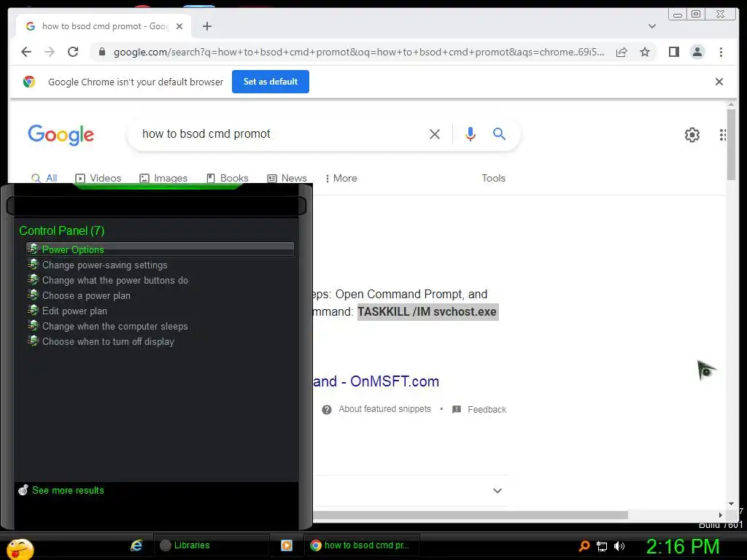Click the address bar URL
747x560 pixels.
coord(359,52)
